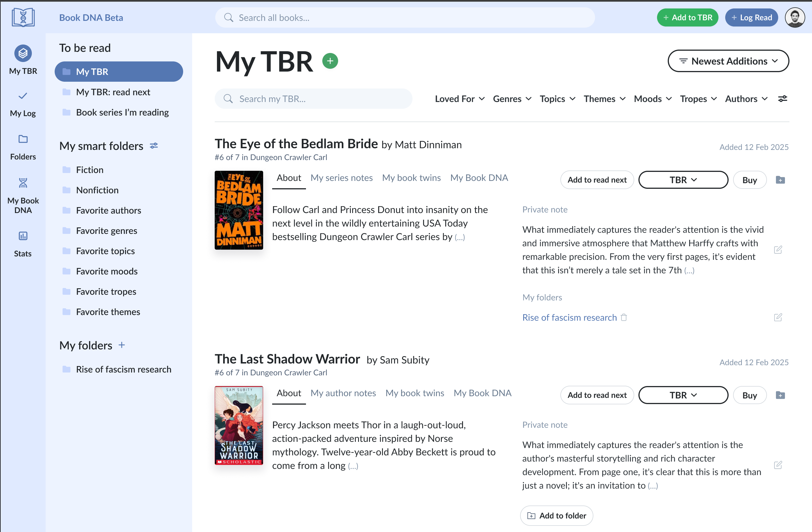Click the Search my TBR field

click(x=313, y=99)
